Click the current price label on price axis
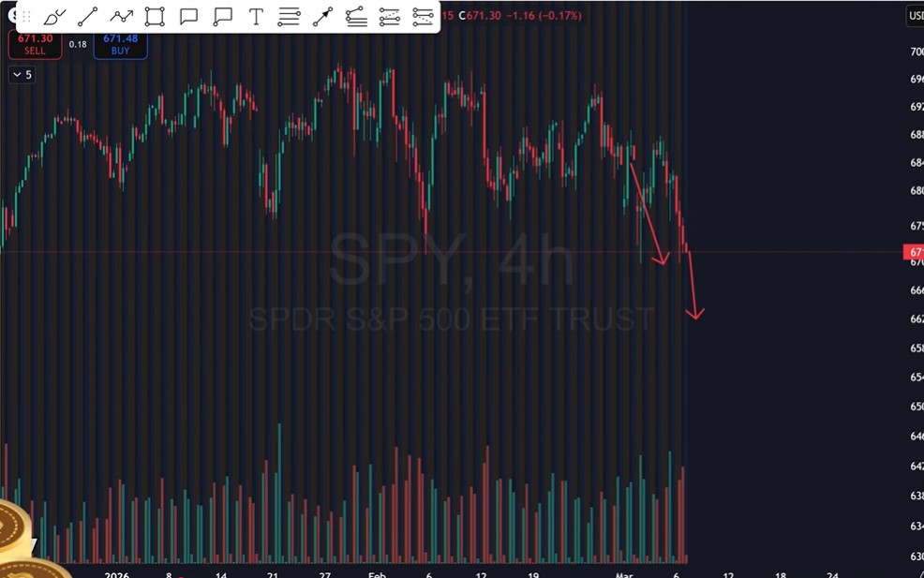 [914, 252]
